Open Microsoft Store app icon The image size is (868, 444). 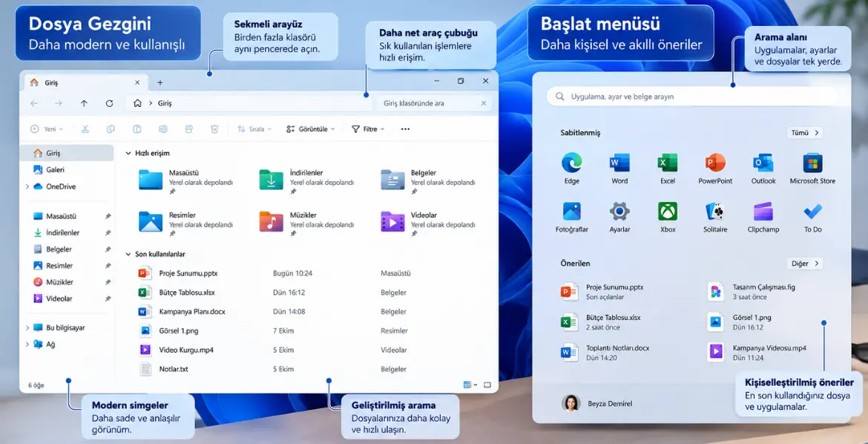coord(812,169)
